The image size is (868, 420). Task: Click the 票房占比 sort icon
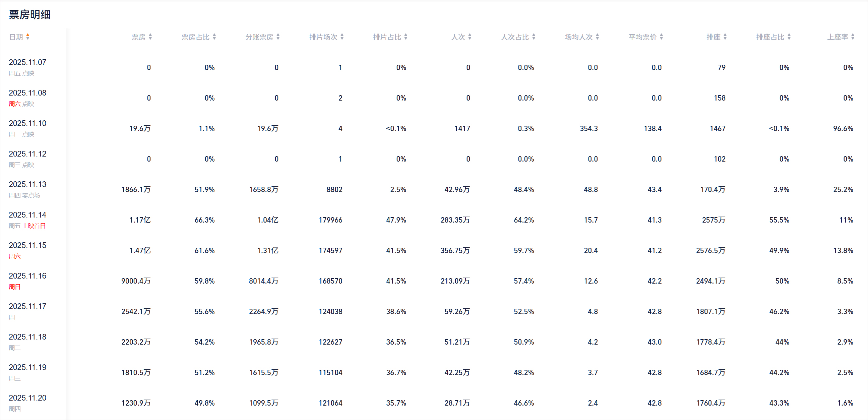(x=214, y=37)
